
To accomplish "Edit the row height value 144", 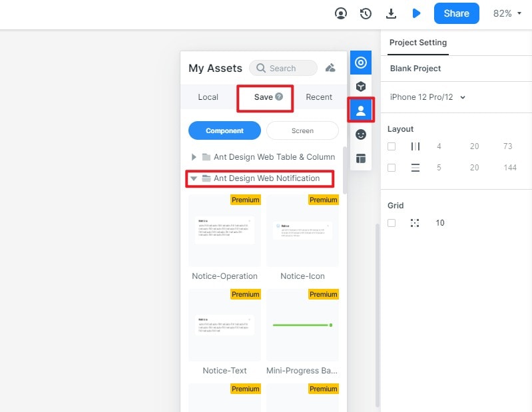I will click(x=510, y=168).
